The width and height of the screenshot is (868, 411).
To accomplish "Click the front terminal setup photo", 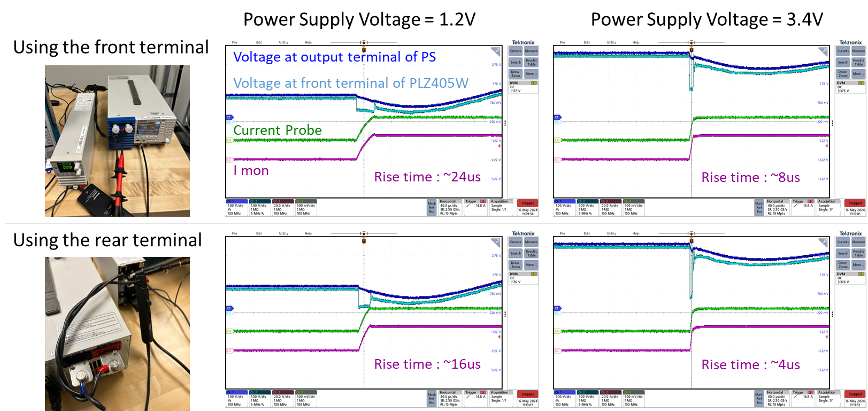I will pos(117,141).
